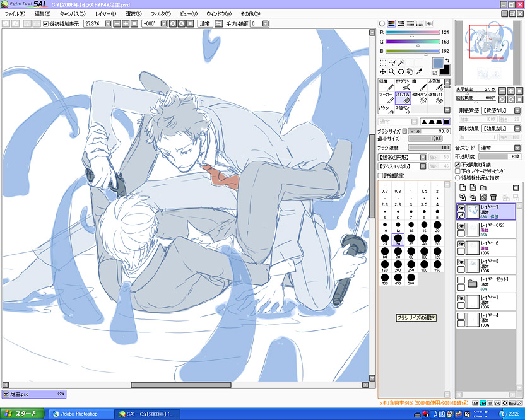This screenshot has height=420, width=525.
Task: Open the 合成モード blend mode dropdown
Action: tap(517, 148)
